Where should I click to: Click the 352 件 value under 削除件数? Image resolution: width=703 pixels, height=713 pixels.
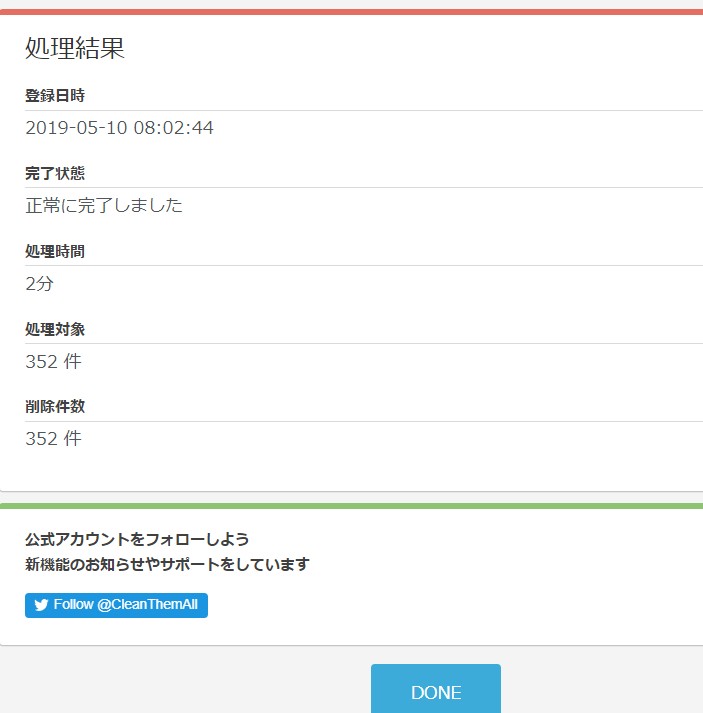[x=53, y=438]
